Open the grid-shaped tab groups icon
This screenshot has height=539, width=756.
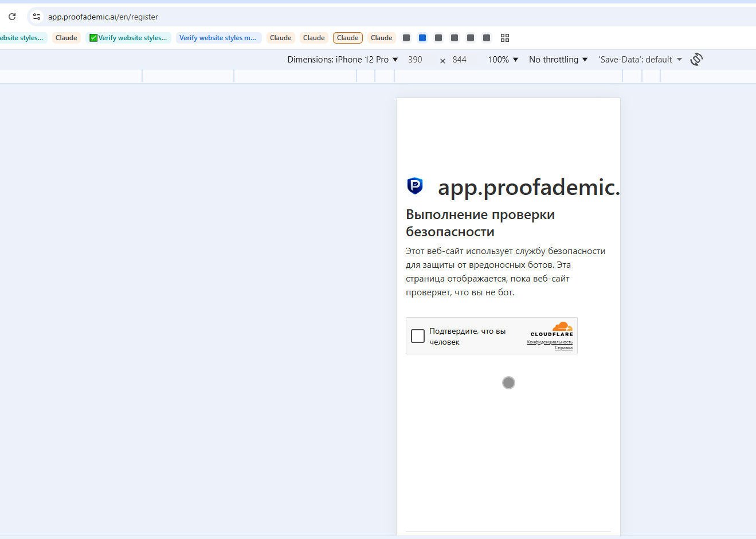point(505,38)
